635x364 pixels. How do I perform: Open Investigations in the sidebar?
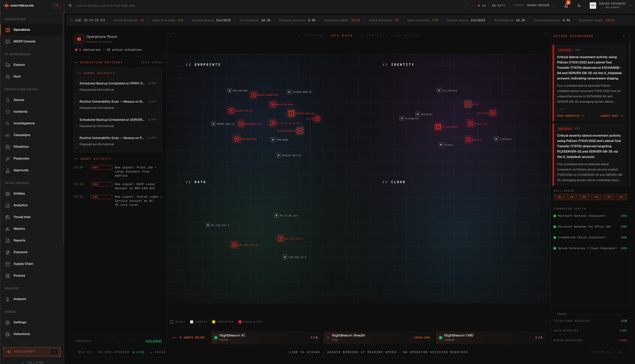coord(32,123)
